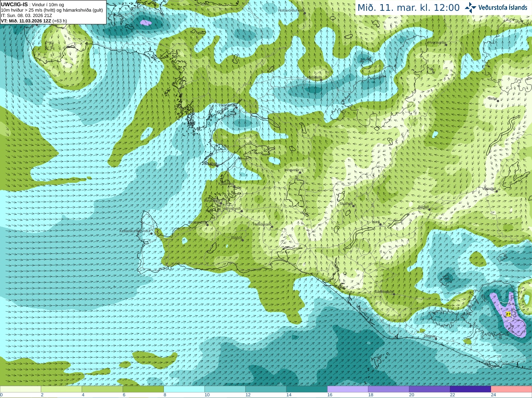Viewport: 532px width, 398px height.
Task: Click the Hveravellir station label
Action: tap(436, 42)
